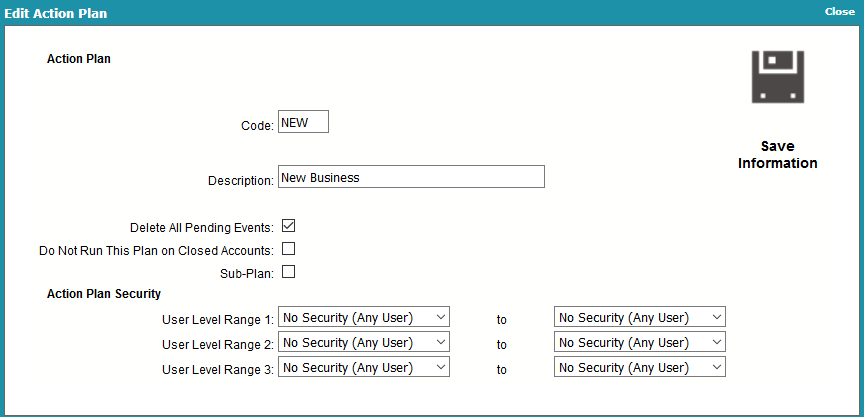Click the Action Plan section heading
Viewport: 864px width, 417px height.
click(79, 59)
